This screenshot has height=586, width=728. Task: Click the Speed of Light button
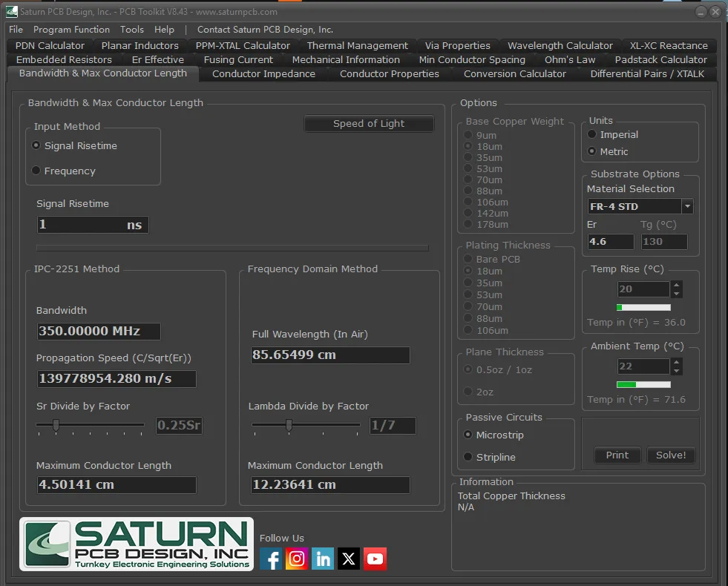(x=369, y=123)
